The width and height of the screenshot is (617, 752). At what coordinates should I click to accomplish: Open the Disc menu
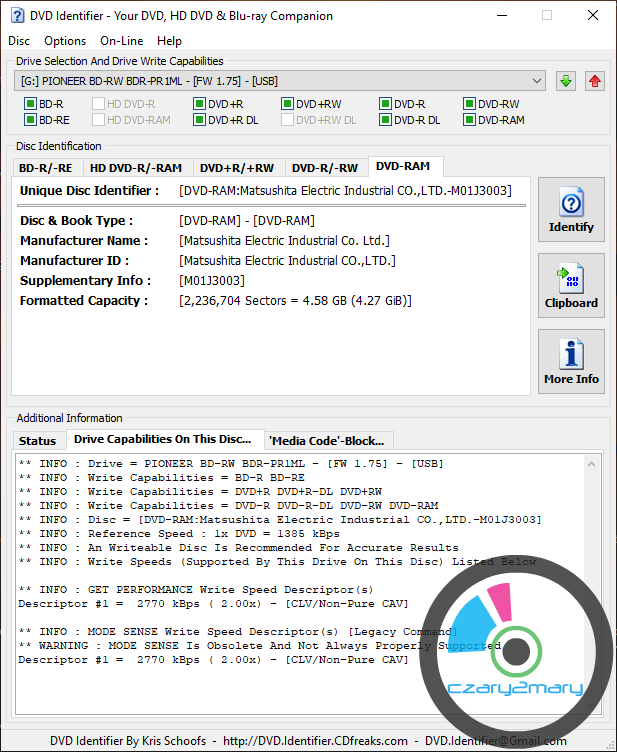[x=19, y=41]
